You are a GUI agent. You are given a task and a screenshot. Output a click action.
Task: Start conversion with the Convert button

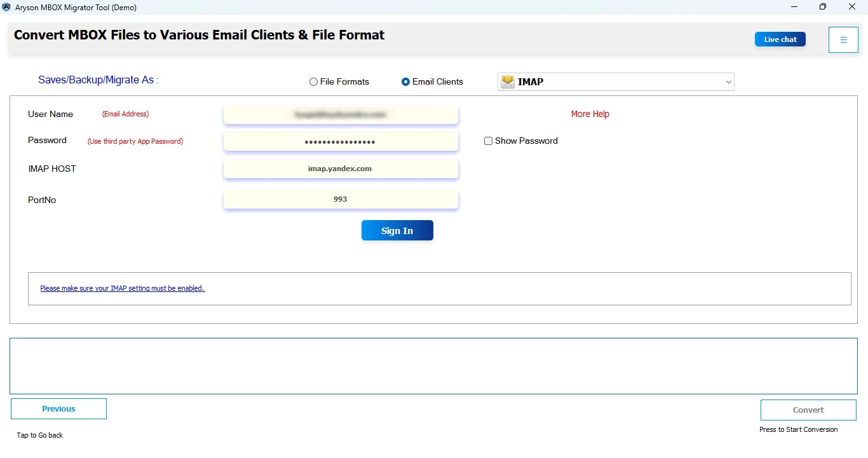click(808, 410)
